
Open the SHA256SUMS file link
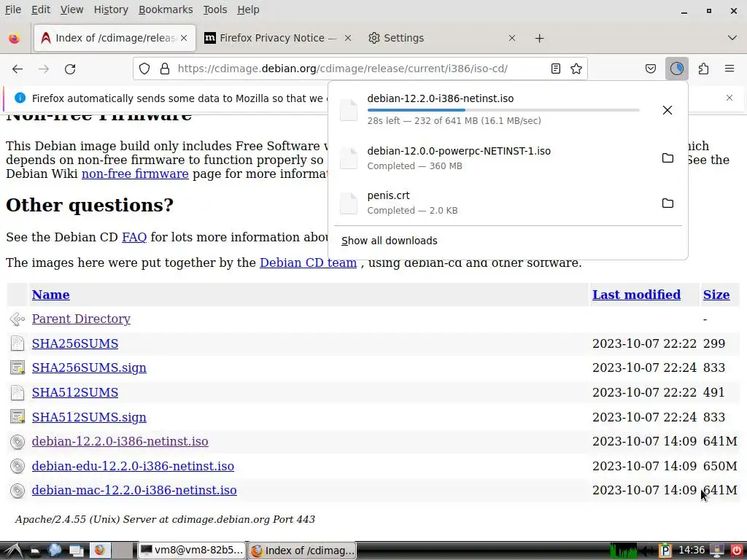tap(75, 344)
